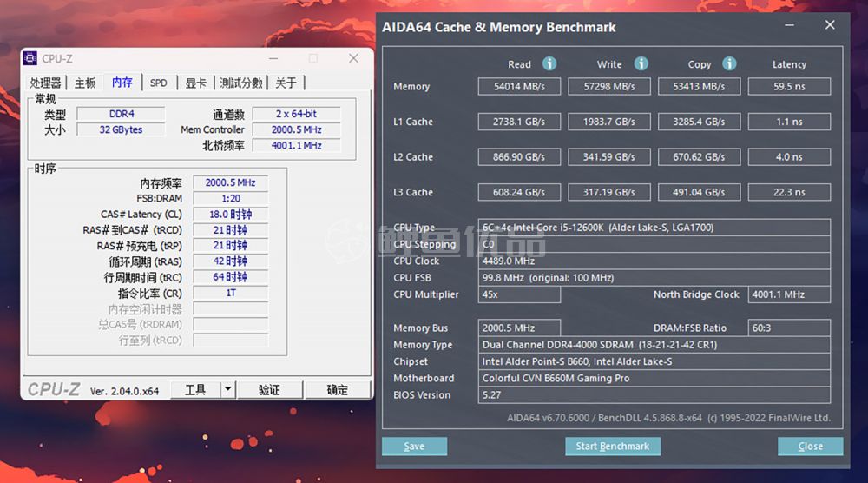This screenshot has height=483, width=868.
Task: Click the Copy info icon in AIDA64
Action: pyautogui.click(x=730, y=63)
